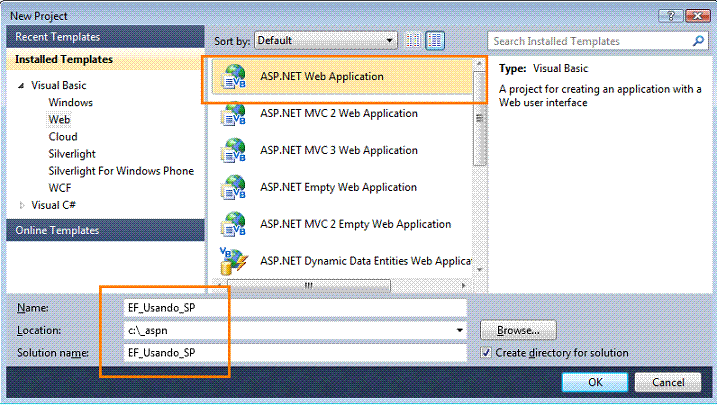Select the Visual C# node label
The image size is (717, 406).
(x=54, y=205)
